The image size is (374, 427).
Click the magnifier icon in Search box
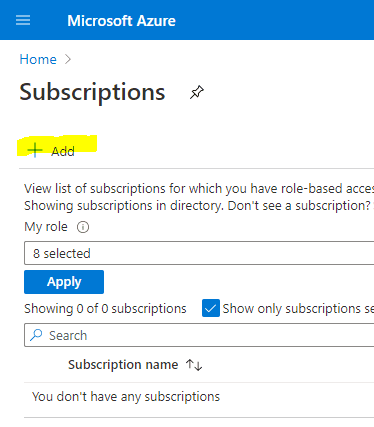36,335
